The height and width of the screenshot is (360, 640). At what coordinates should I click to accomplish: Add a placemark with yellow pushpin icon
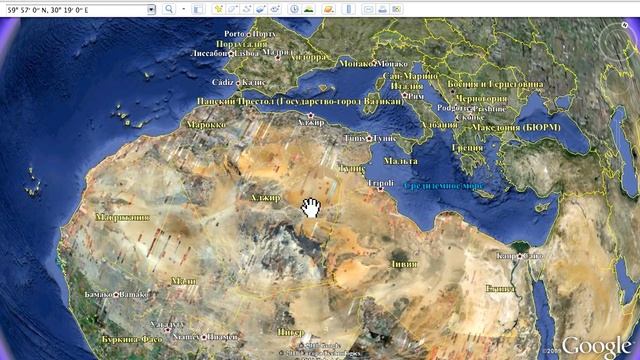219,9
